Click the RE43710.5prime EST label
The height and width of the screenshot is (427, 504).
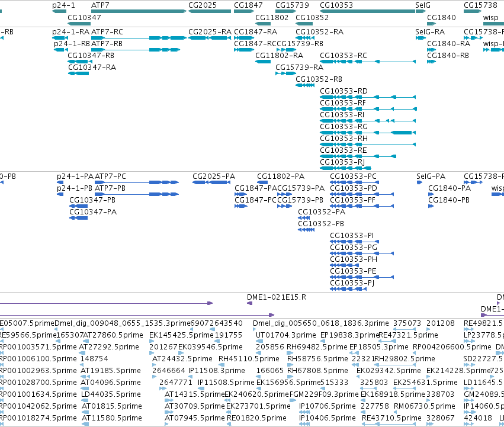tap(391, 418)
